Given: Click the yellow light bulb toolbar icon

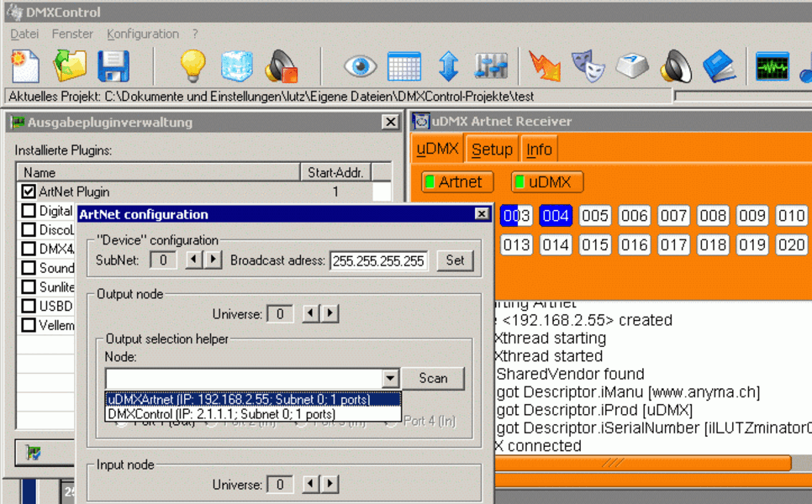Looking at the screenshot, I should [192, 66].
